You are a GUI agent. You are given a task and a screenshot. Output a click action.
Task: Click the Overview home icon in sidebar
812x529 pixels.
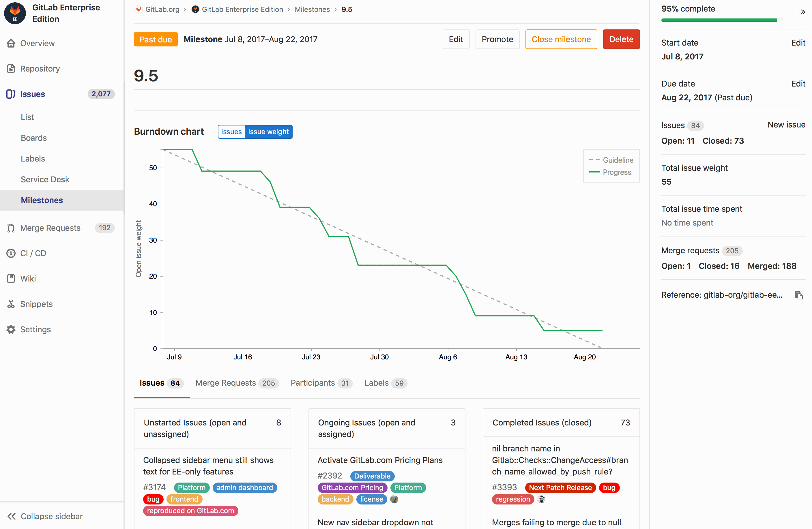click(x=11, y=43)
